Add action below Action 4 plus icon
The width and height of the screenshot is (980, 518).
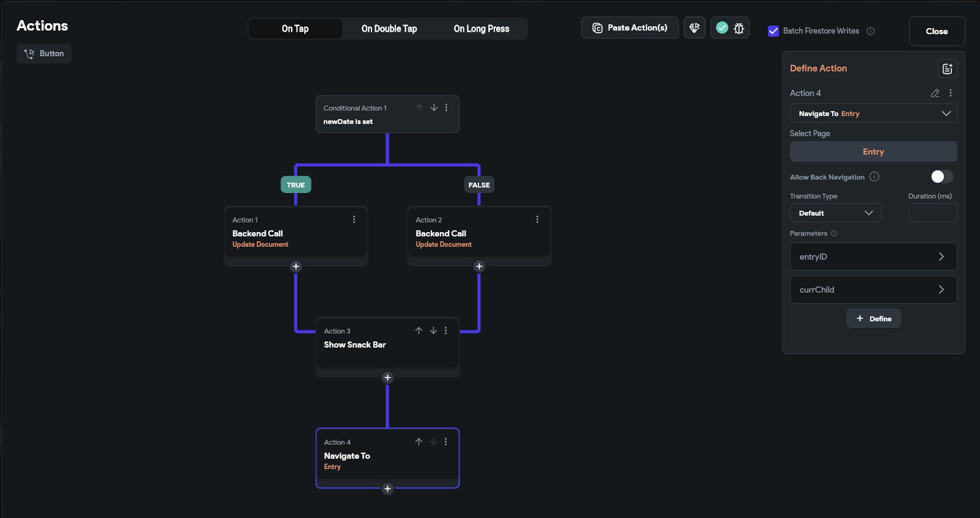(387, 489)
